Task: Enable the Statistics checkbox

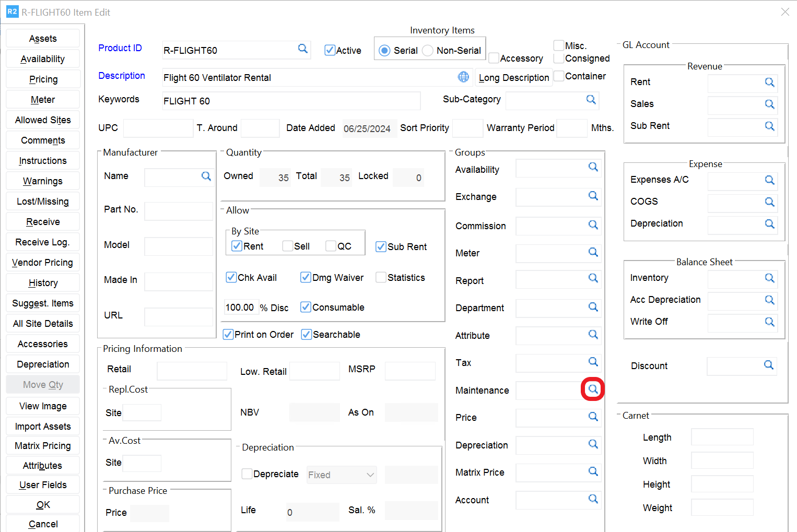Action: 381,277
